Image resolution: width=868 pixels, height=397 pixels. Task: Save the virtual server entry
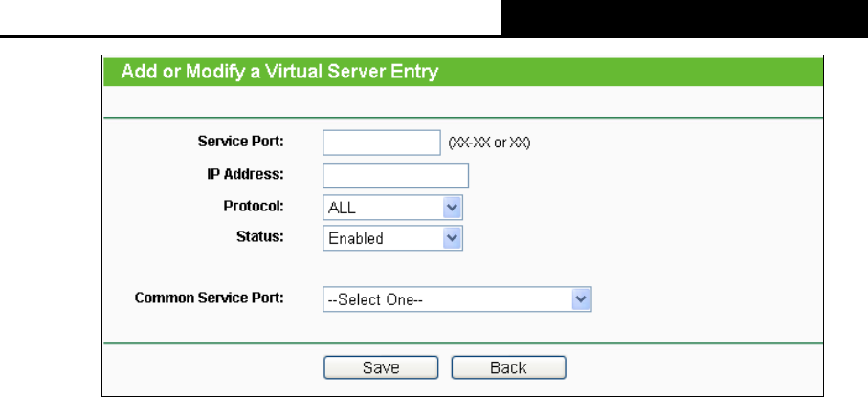tap(381, 367)
